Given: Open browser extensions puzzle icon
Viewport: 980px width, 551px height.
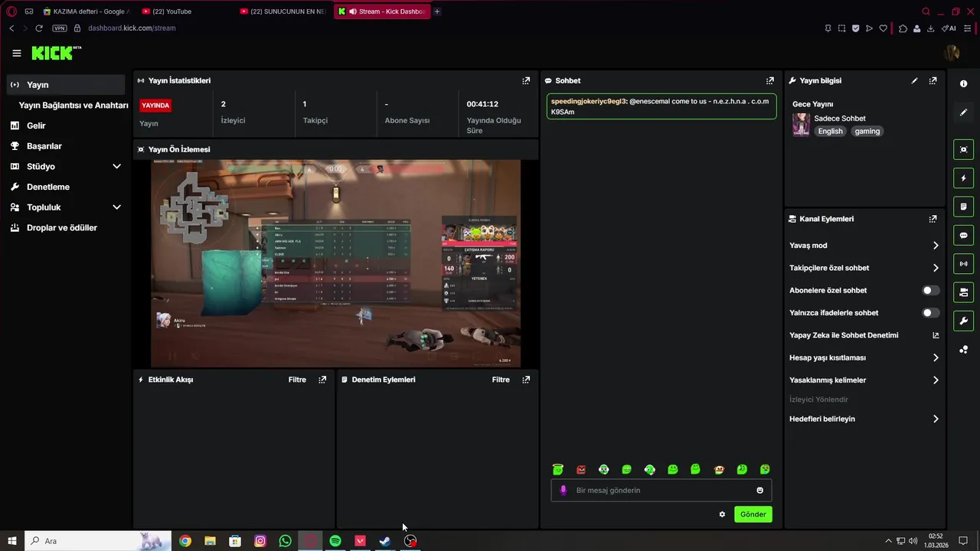Looking at the screenshot, I should tap(903, 28).
